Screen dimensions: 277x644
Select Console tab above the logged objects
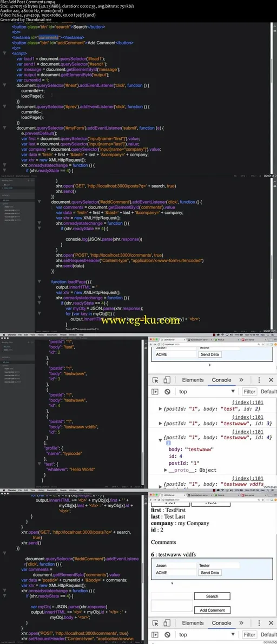(x=221, y=380)
